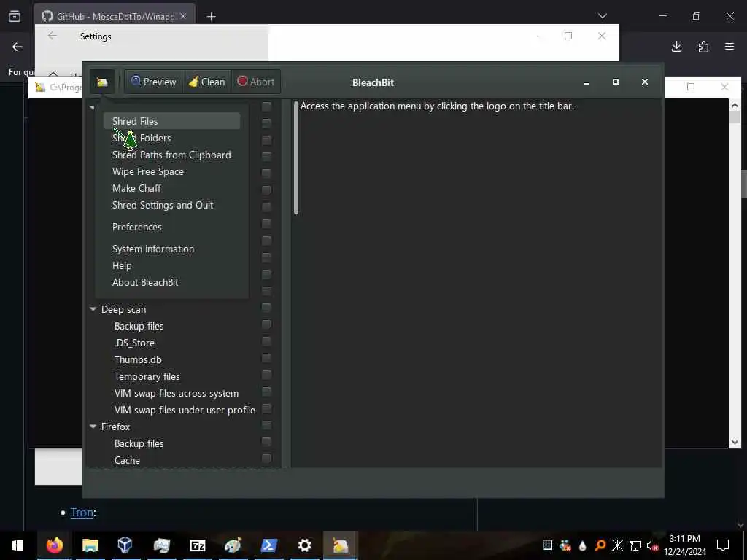Select VIM swap files across system row
747x560 pixels.
tap(177, 393)
